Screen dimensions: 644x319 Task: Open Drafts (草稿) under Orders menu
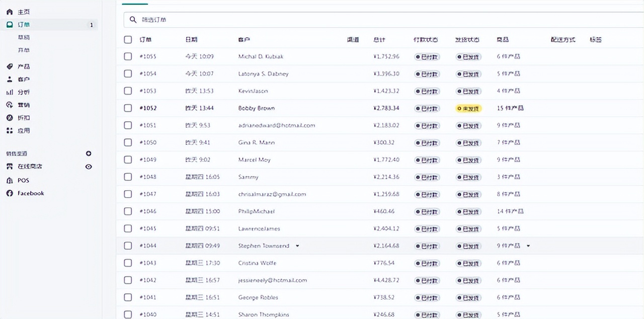coord(24,38)
